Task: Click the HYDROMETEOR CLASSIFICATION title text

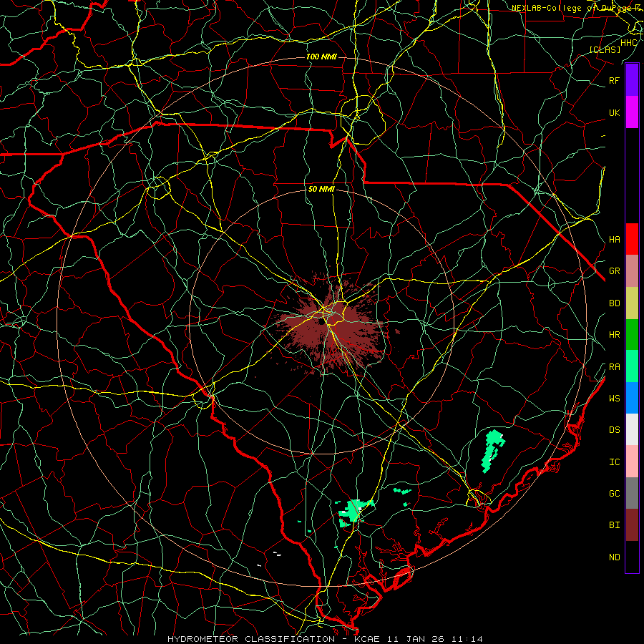Action: tap(251, 639)
